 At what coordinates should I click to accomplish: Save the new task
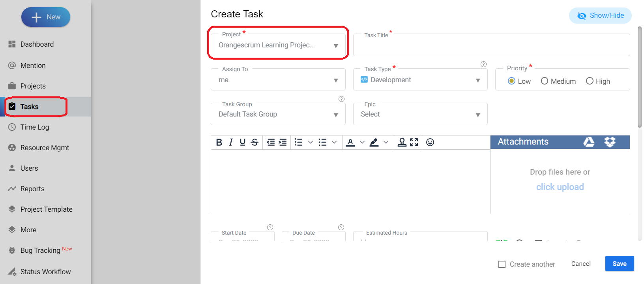coord(620,264)
